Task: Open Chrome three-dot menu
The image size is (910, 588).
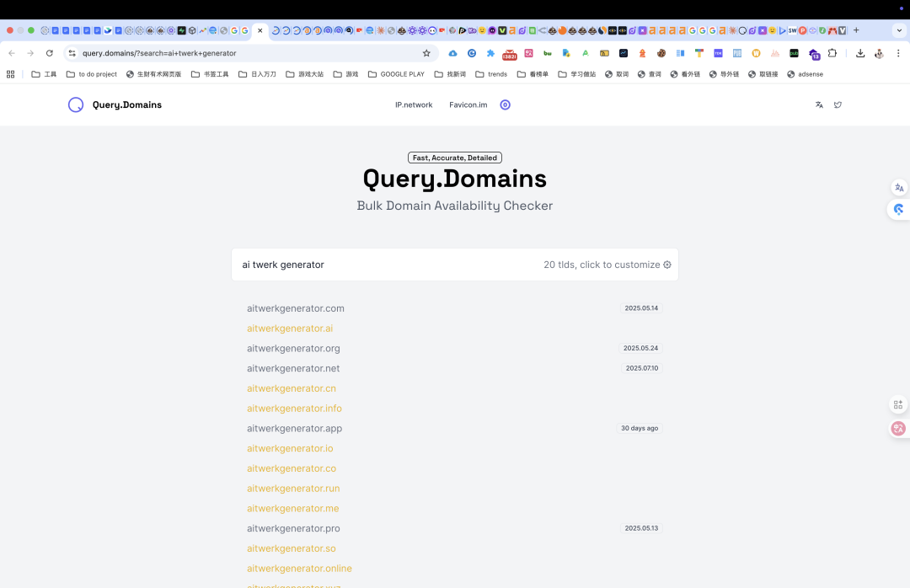Action: (898, 53)
